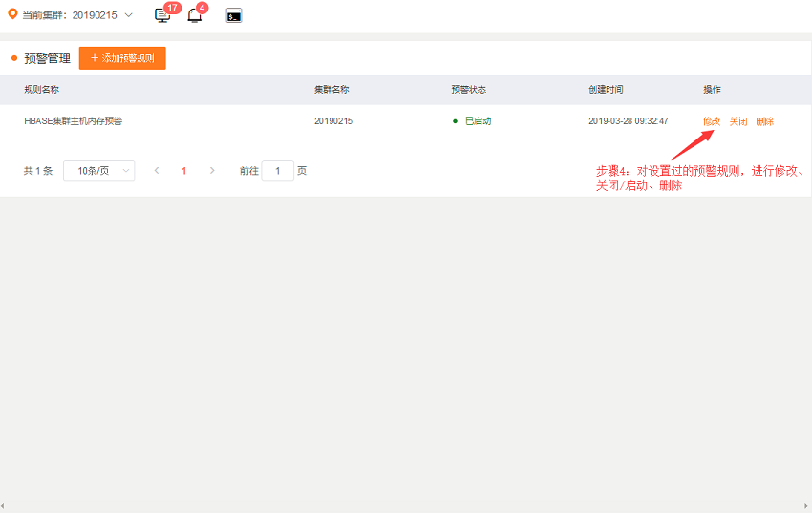The height and width of the screenshot is (513, 812).
Task: Open the terminal console icon
Action: [x=233, y=15]
